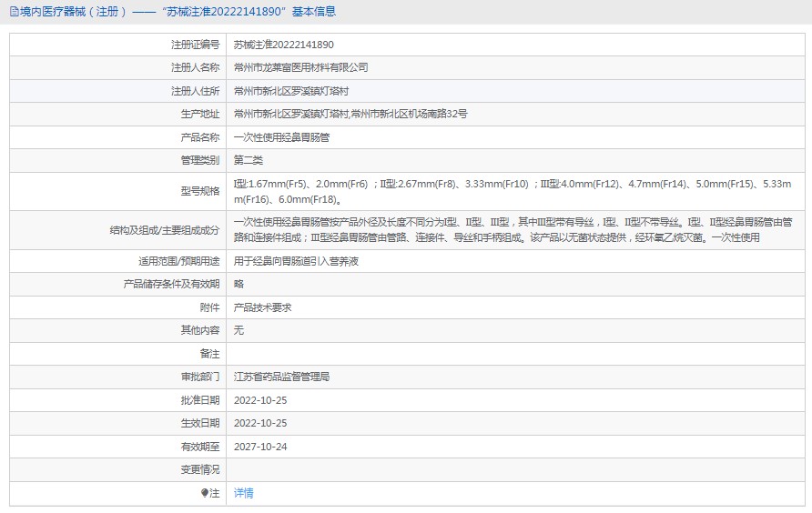Click the 备注 row label
The width and height of the screenshot is (812, 513).
click(x=209, y=354)
